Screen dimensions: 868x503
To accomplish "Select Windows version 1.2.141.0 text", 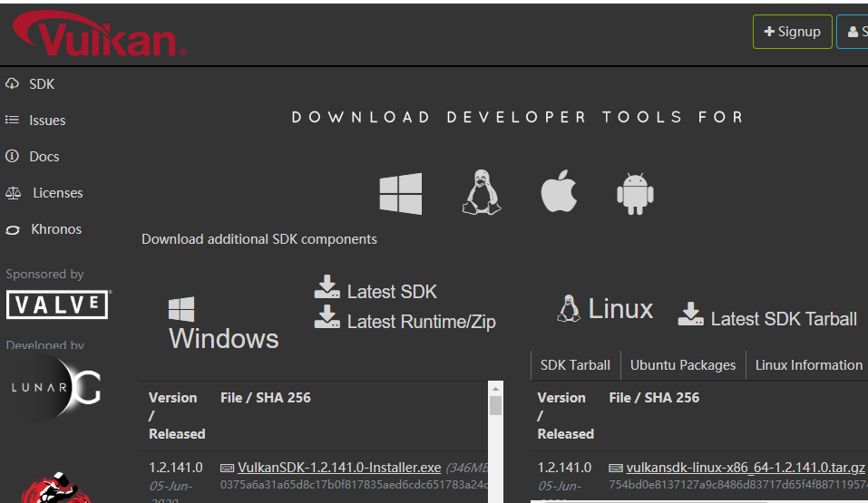I will [x=175, y=468].
